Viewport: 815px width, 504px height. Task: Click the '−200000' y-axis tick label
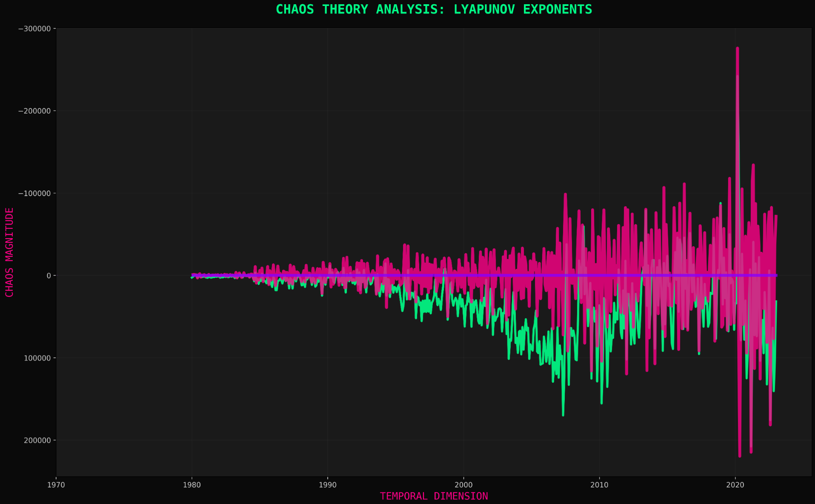[34, 111]
